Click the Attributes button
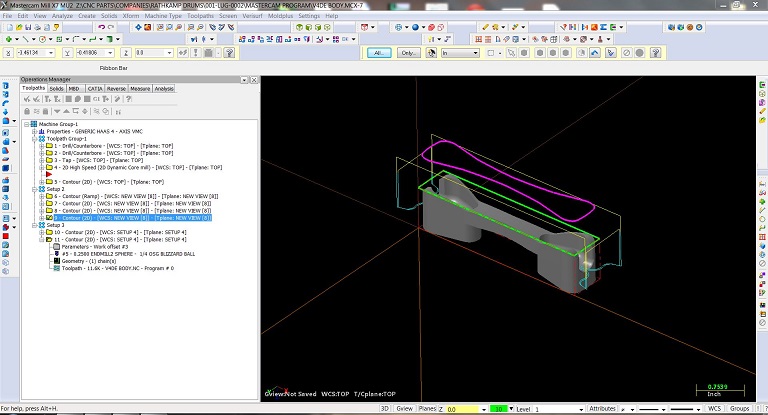768x415 pixels. [x=602, y=409]
